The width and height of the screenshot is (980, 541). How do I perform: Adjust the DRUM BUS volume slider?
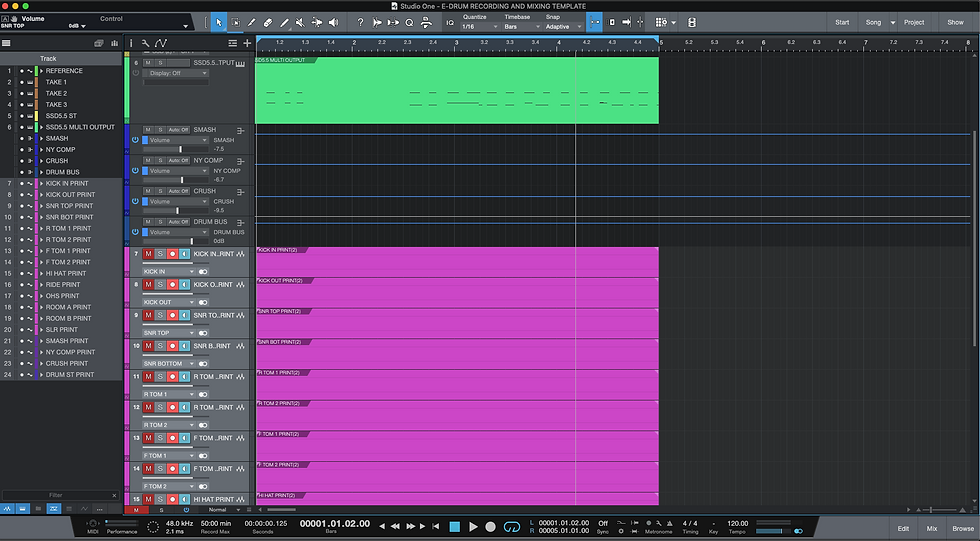[x=175, y=241]
